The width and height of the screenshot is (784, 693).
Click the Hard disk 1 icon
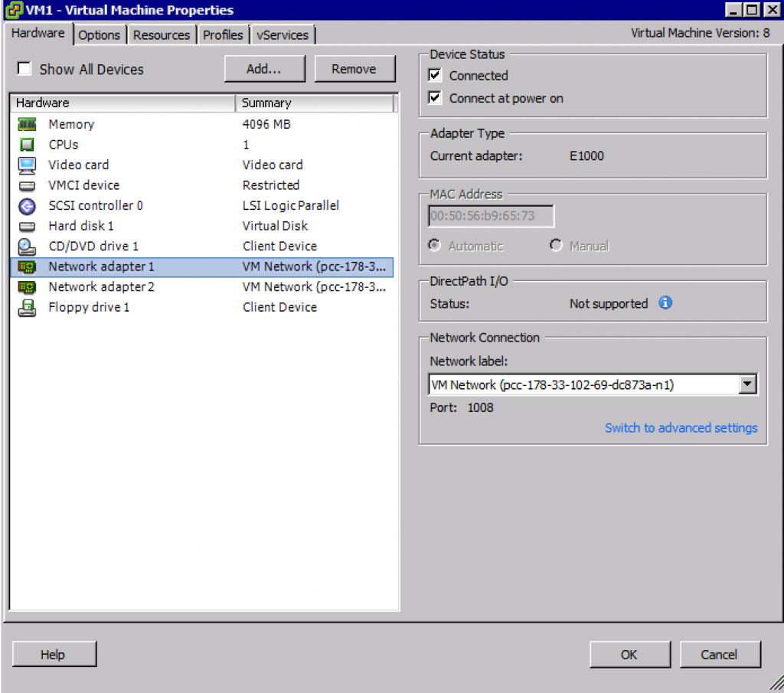pyautogui.click(x=27, y=227)
